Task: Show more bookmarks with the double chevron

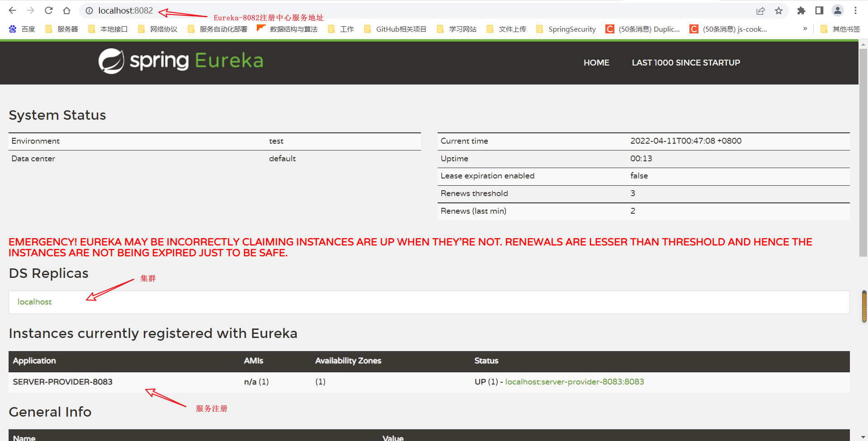Action: (x=805, y=28)
